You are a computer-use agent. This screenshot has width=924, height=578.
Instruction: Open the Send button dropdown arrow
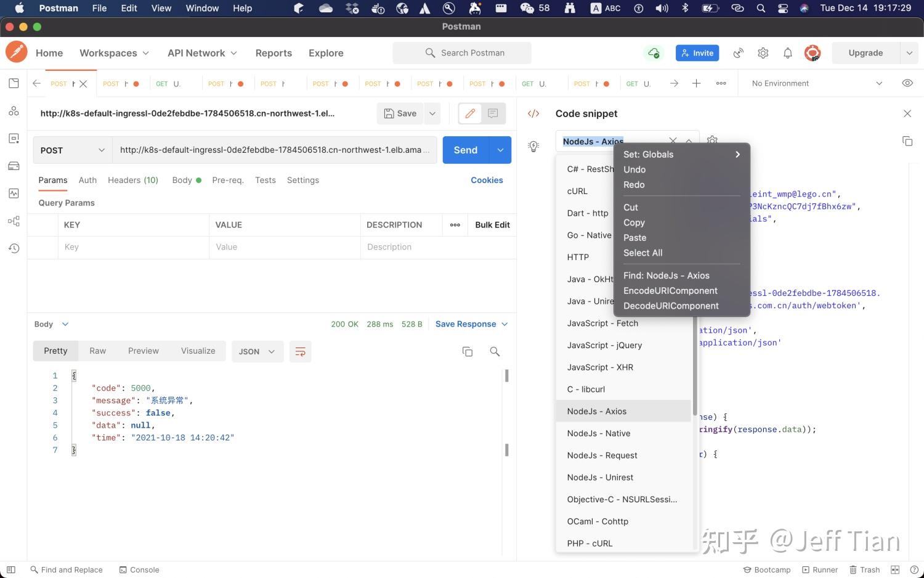tap(500, 150)
